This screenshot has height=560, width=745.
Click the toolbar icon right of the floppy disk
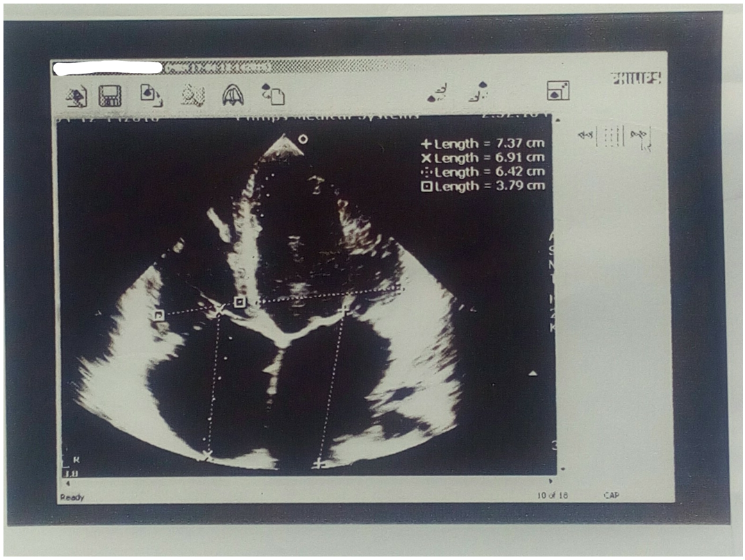coord(151,94)
